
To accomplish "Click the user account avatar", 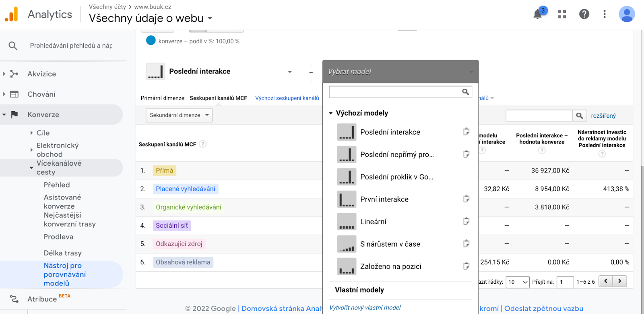I will coord(626,15).
